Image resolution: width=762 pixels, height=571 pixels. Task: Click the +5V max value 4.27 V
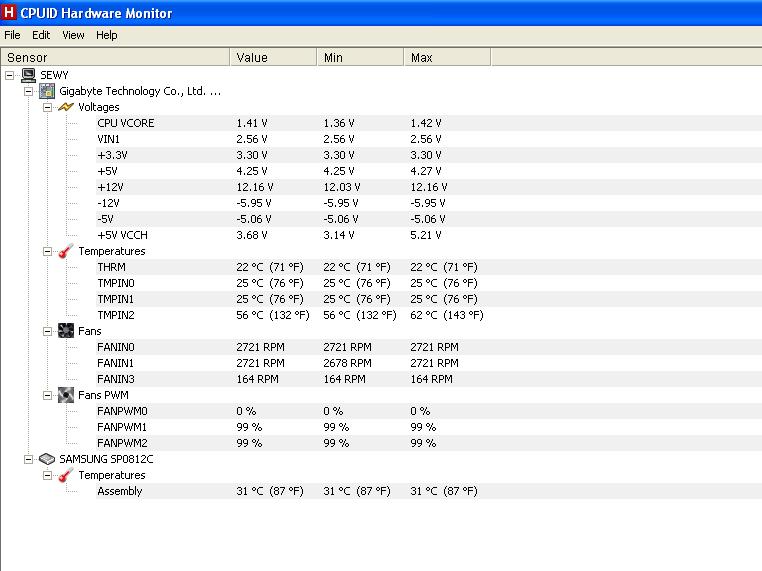point(426,171)
